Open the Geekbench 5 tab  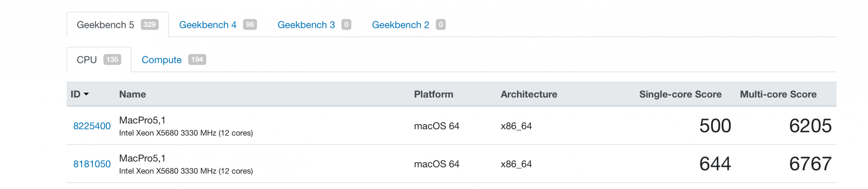point(105,25)
